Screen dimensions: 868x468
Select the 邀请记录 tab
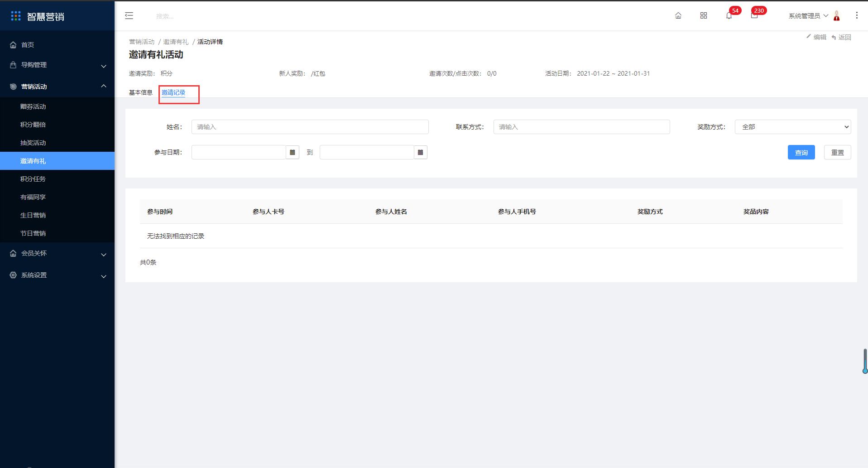[173, 92]
